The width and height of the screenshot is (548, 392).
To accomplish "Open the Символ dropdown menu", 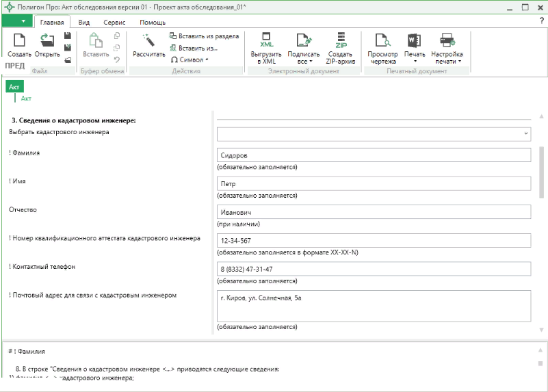I will point(190,60).
